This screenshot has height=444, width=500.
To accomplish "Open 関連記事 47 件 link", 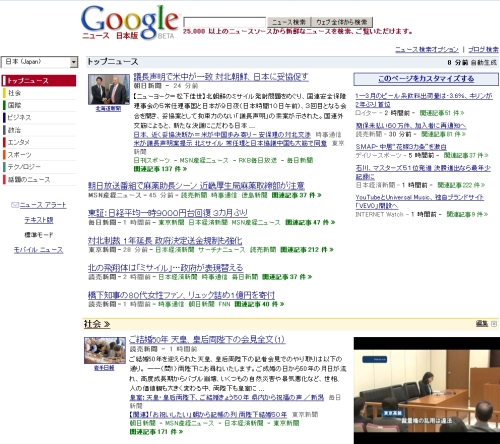I will [x=310, y=222].
